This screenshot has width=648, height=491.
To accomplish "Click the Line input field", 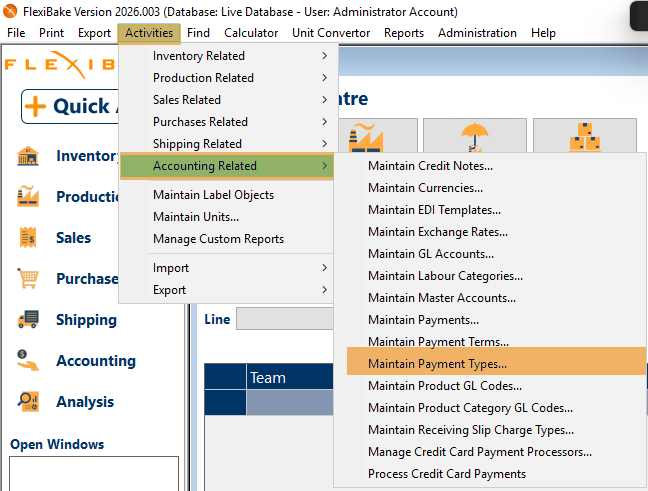I will [x=285, y=319].
